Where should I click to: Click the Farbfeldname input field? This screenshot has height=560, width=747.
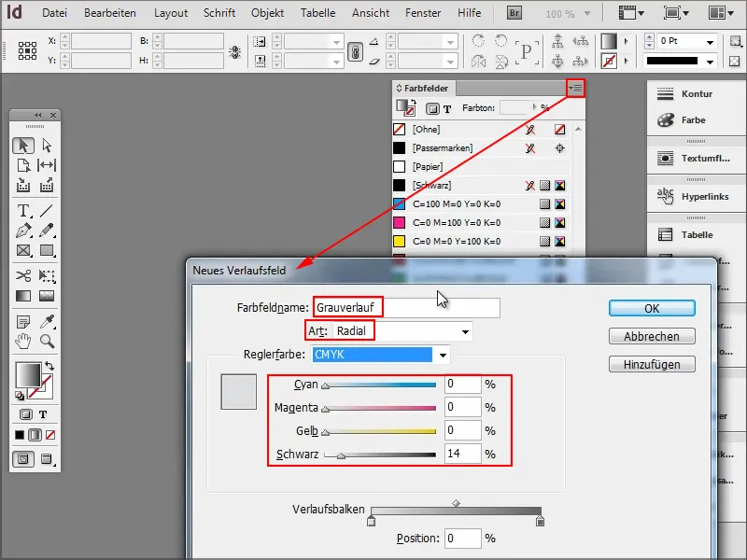pyautogui.click(x=407, y=308)
